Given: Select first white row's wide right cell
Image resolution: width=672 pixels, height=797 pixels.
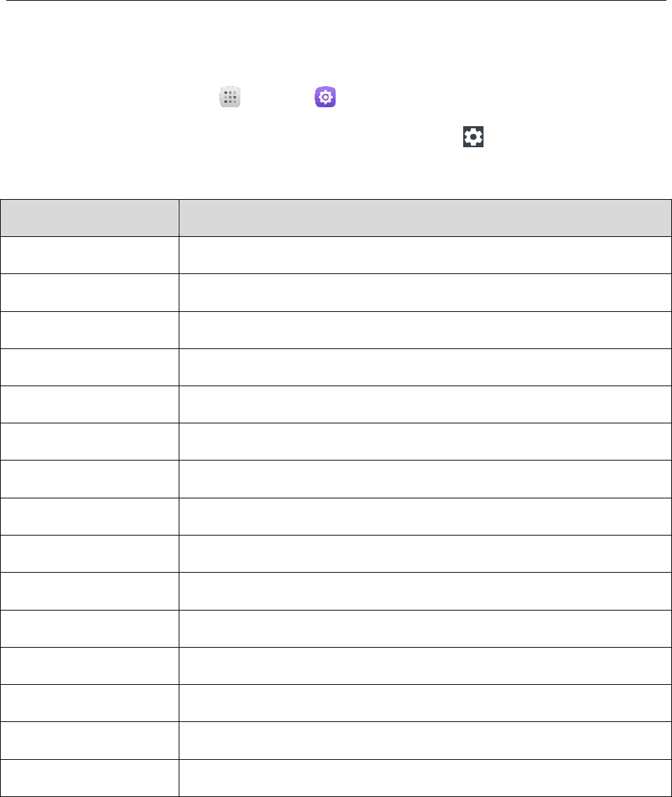Looking at the screenshot, I should click(x=425, y=255).
